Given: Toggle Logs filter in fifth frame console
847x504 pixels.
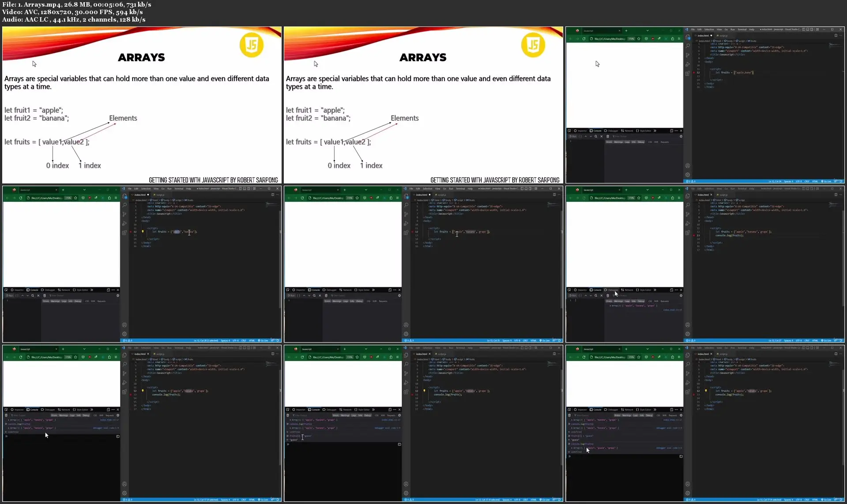Looking at the screenshot, I should [x=346, y=301].
